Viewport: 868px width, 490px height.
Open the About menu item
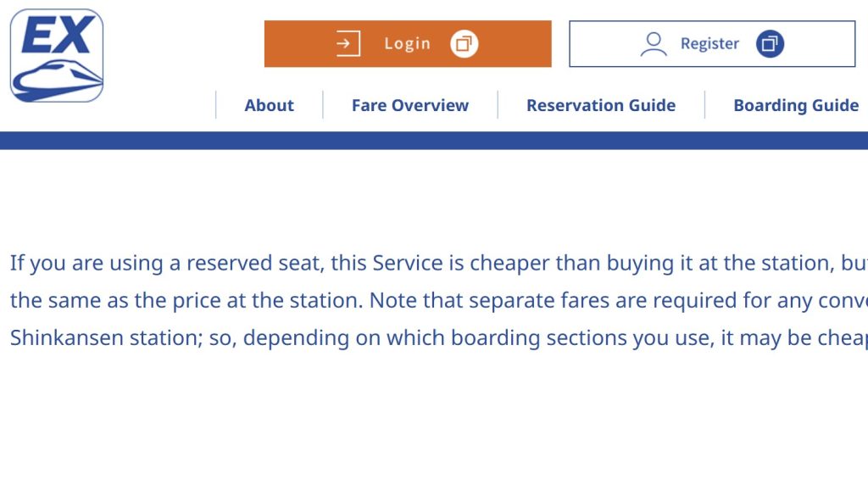(269, 106)
